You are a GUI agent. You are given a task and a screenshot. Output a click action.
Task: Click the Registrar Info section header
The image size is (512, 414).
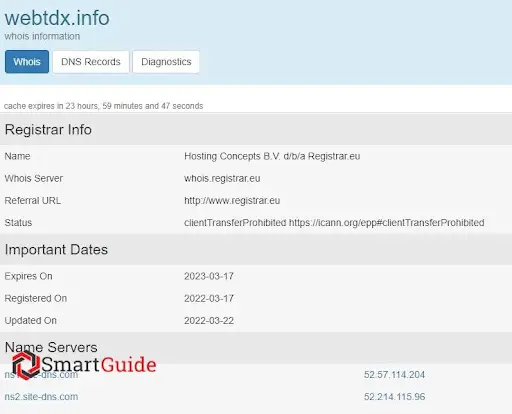click(256, 130)
